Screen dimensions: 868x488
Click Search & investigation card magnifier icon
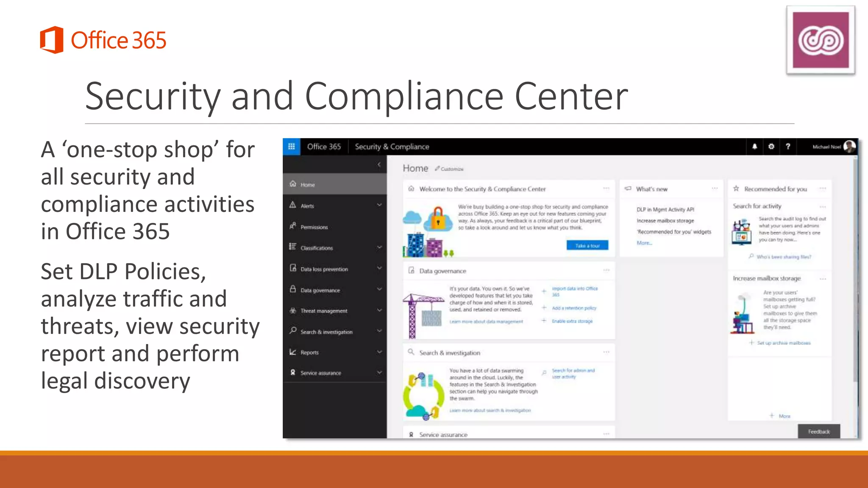411,352
